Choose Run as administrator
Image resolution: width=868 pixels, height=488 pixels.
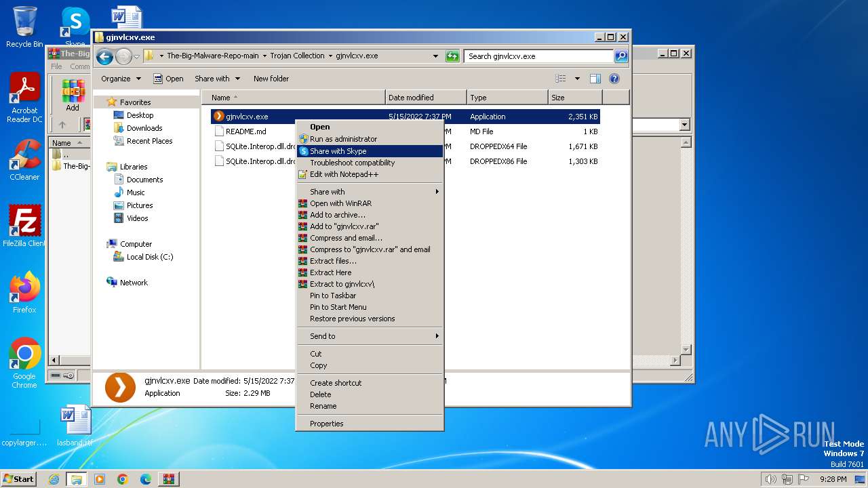(x=370, y=139)
